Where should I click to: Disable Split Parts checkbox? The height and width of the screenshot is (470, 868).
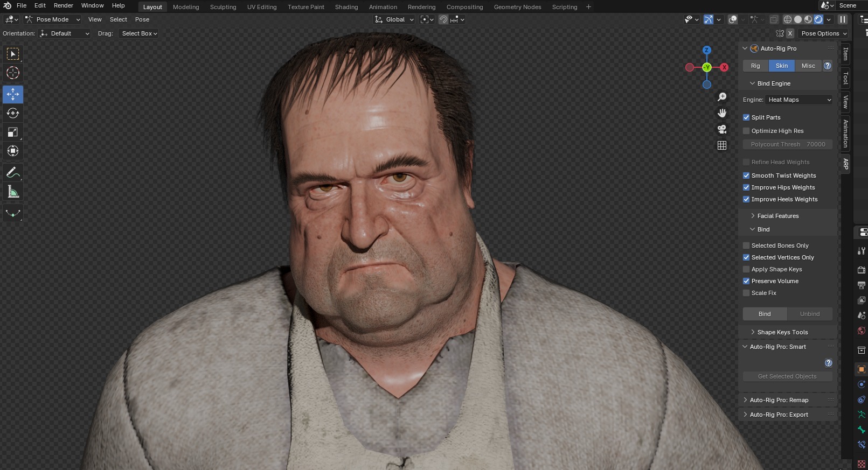coord(746,117)
